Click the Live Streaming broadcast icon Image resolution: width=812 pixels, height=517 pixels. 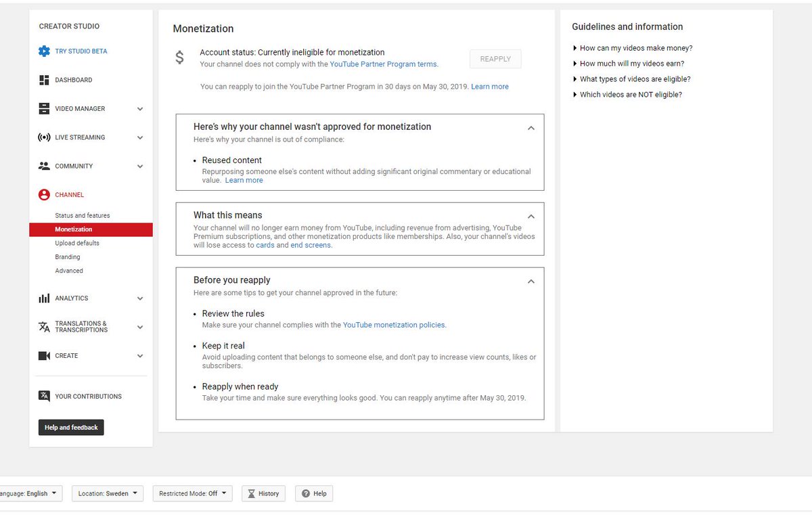click(44, 137)
